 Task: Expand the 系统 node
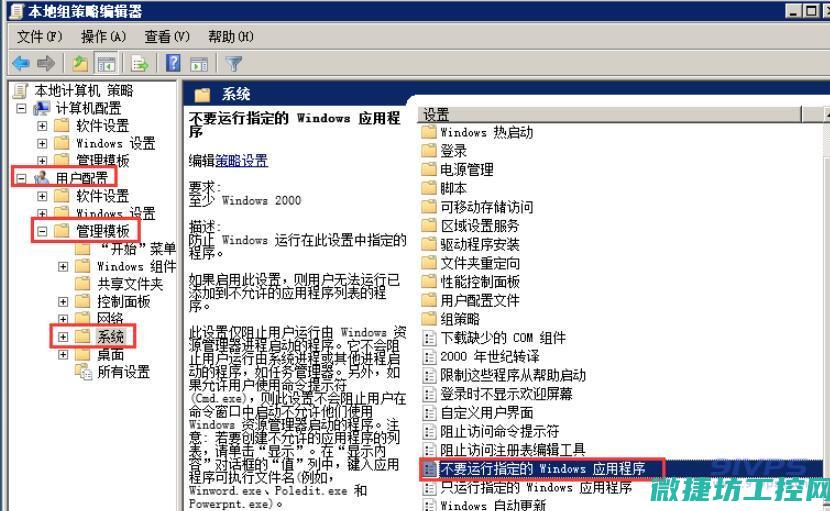[x=62, y=337]
